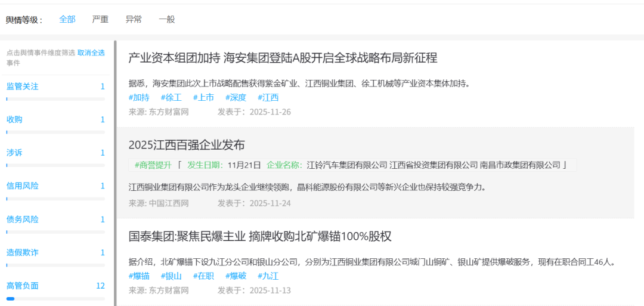Viewport: 644px width, 306px height.
Task: Click the 涉诉 progress bar
Action: click(55, 166)
